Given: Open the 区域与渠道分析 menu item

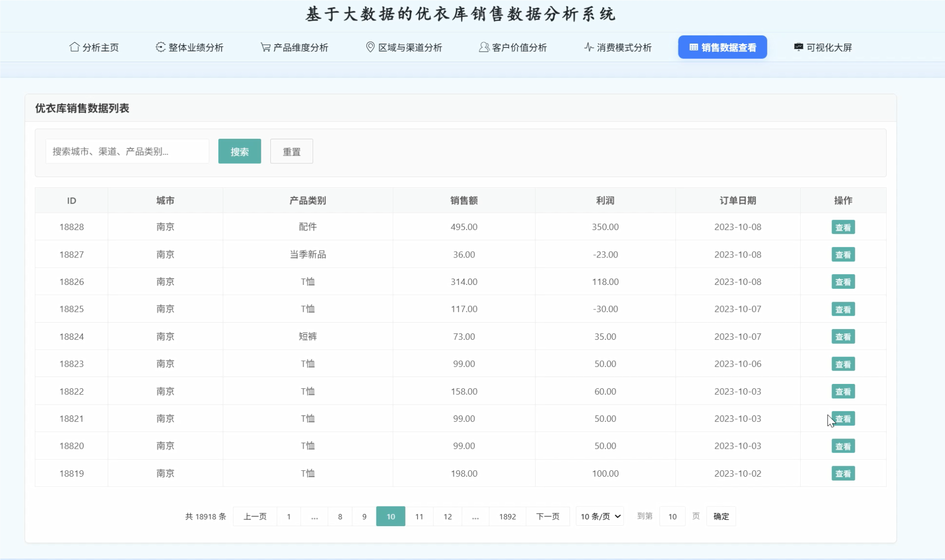Looking at the screenshot, I should (x=404, y=47).
